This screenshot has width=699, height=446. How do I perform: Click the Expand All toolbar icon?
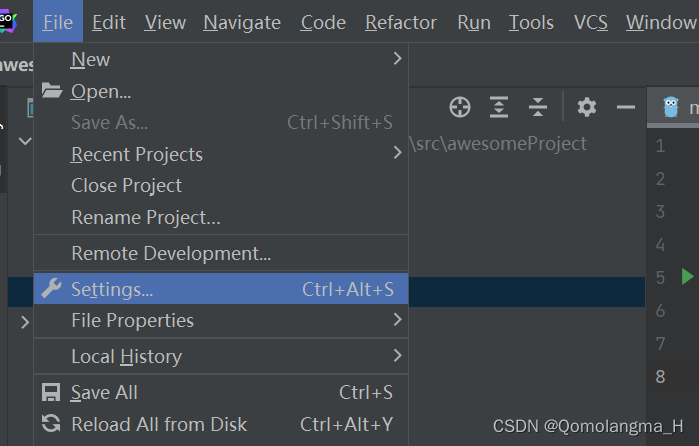499,107
